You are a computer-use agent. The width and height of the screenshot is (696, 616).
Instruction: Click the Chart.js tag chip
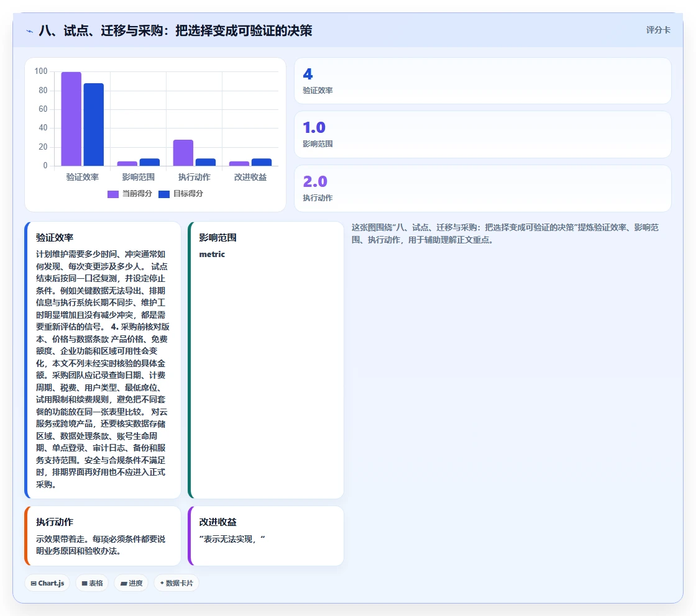pos(47,583)
